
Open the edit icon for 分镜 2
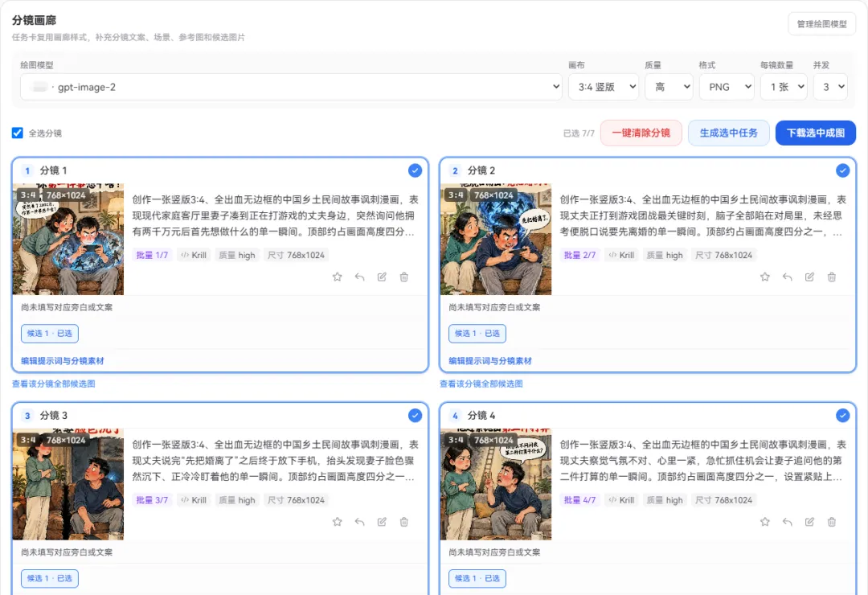click(x=809, y=277)
